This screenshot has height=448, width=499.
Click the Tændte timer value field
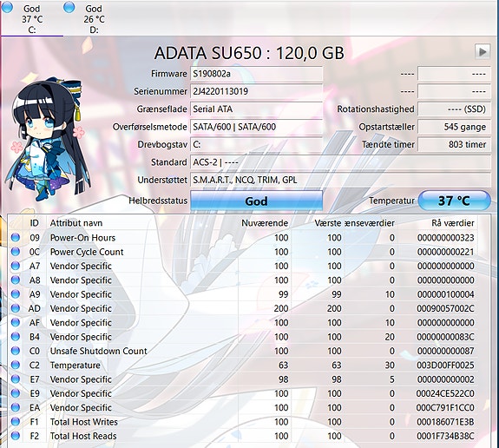coord(454,144)
